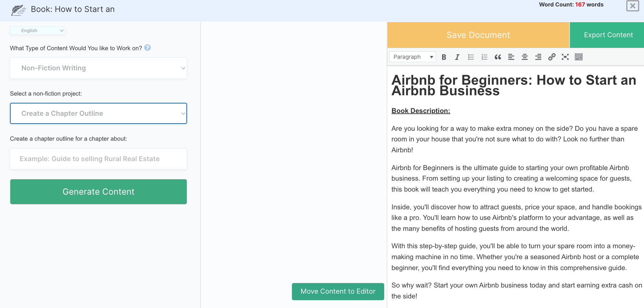Insert a numbered list

click(x=484, y=57)
